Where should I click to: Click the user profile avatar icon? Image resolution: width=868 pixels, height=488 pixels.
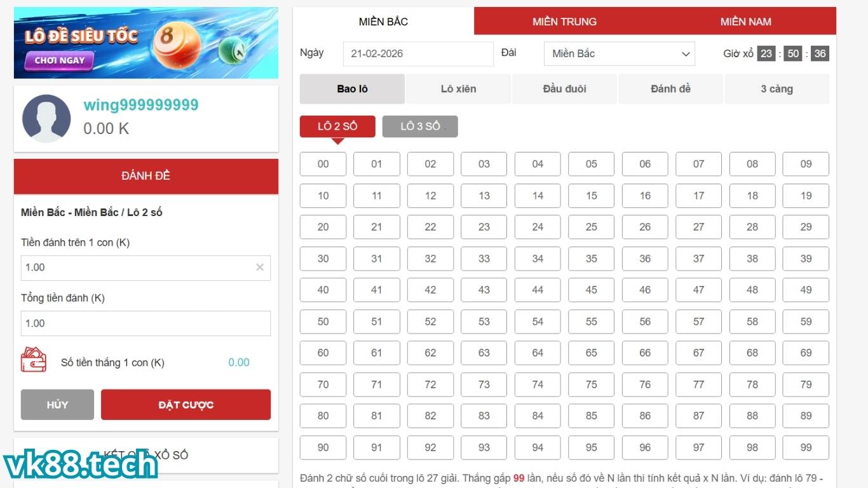46,118
